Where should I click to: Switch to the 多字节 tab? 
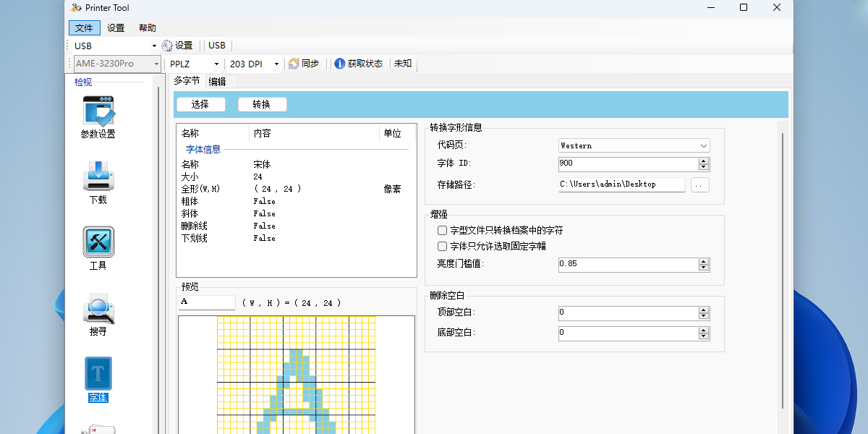coord(187,81)
